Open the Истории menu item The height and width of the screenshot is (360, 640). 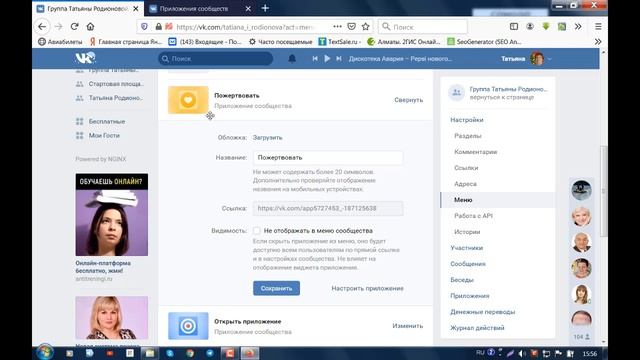pyautogui.click(x=467, y=232)
